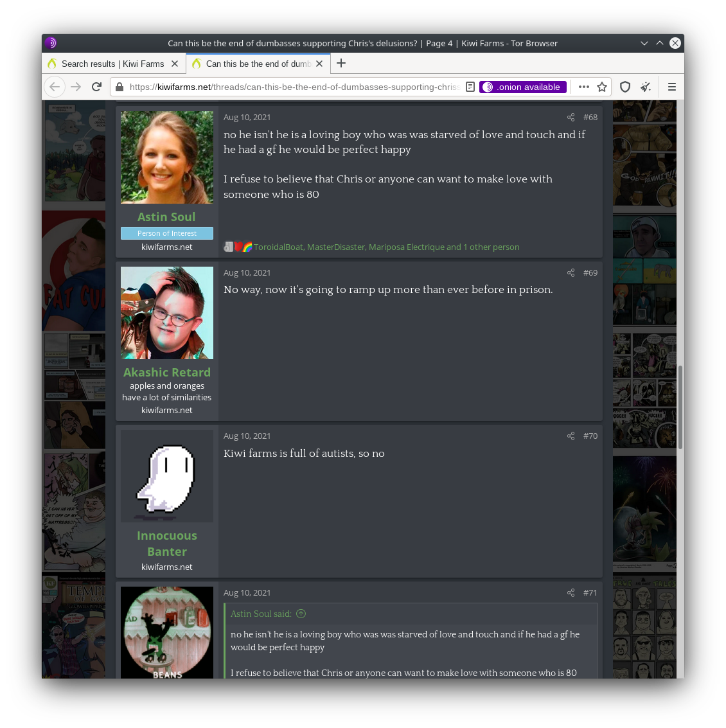Open the page actions three-dot menu
The image size is (726, 728).
pyautogui.click(x=584, y=87)
